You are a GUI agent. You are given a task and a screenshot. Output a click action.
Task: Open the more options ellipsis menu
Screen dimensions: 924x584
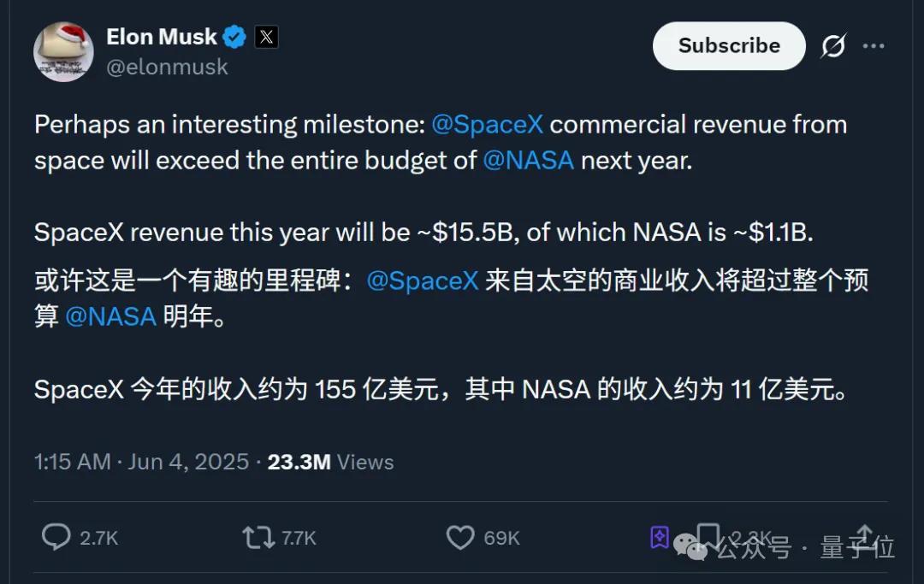coord(874,46)
